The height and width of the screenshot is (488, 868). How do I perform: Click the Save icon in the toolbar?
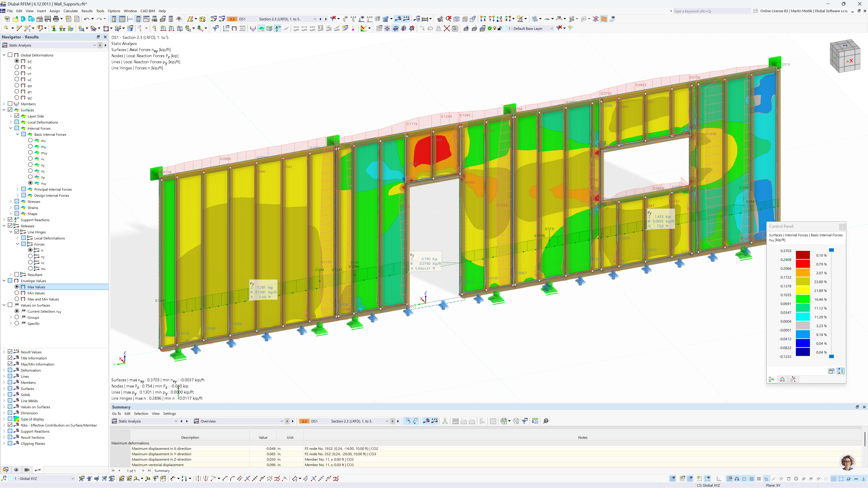click(47, 19)
